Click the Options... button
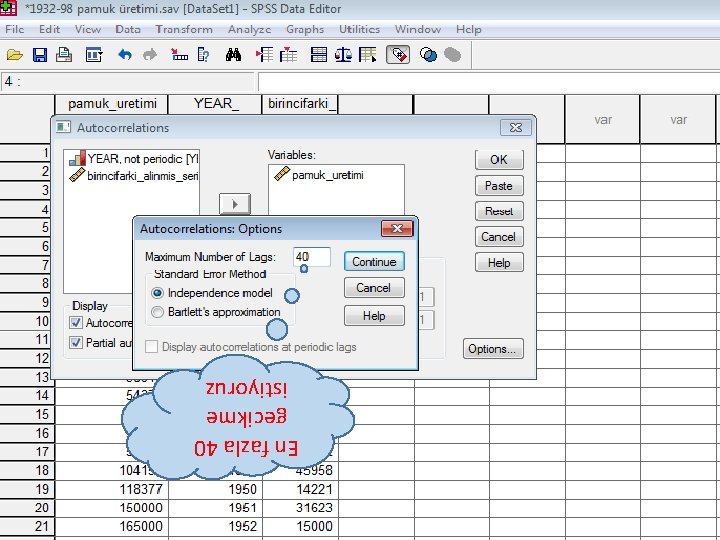This screenshot has width=720, height=540. point(493,349)
